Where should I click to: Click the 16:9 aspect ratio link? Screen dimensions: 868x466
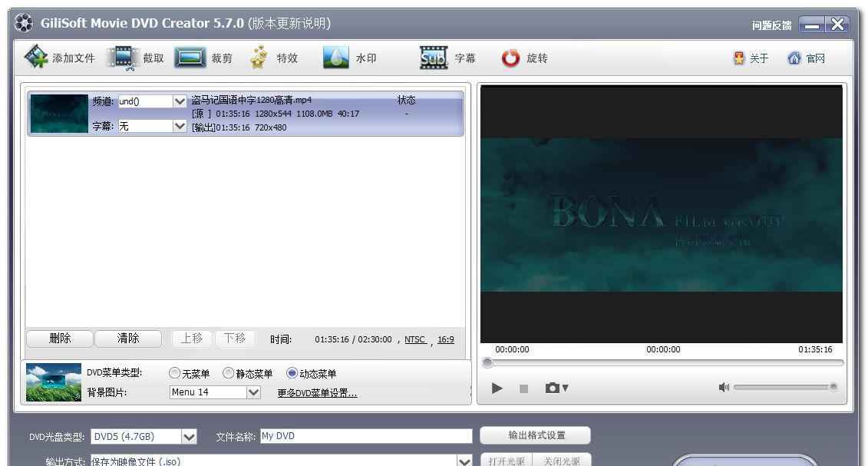point(446,339)
